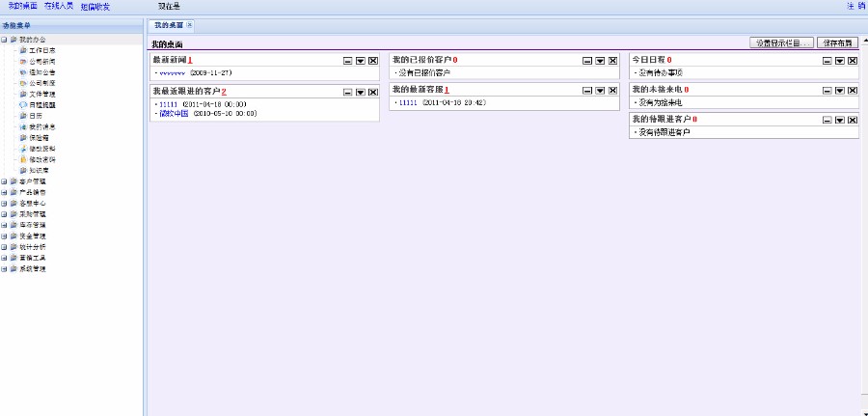Viewport: 868px width, 416px height.
Task: Close the 今日日程 widget
Action: 853,61
